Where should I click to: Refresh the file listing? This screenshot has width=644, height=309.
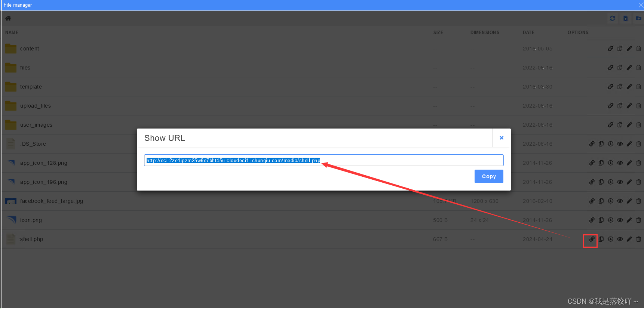point(612,18)
